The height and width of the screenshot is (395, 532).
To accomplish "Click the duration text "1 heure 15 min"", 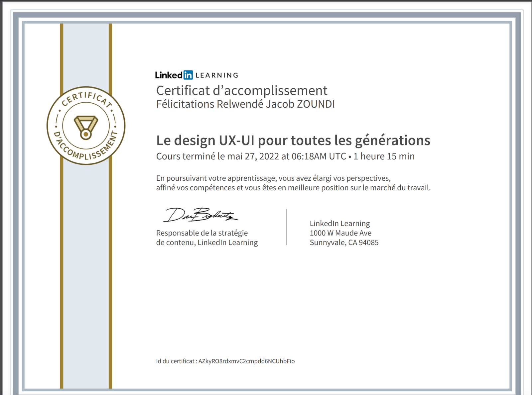I will pos(384,156).
